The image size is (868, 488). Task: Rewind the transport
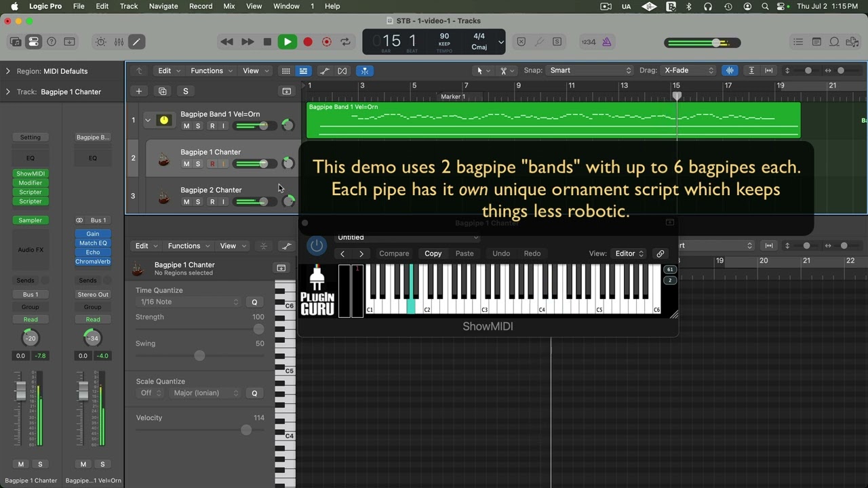(x=227, y=42)
